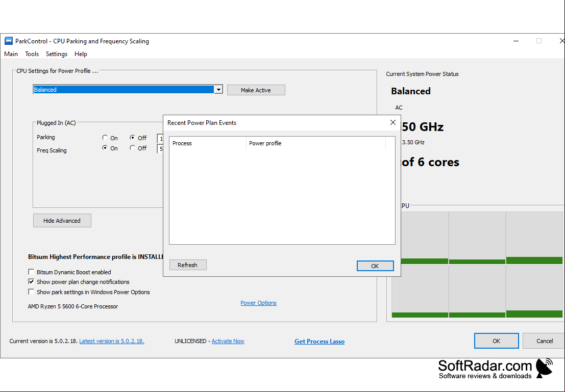The width and height of the screenshot is (565, 392).
Task: Click the Latest version is 5.0.2.18 link
Action: (112, 341)
